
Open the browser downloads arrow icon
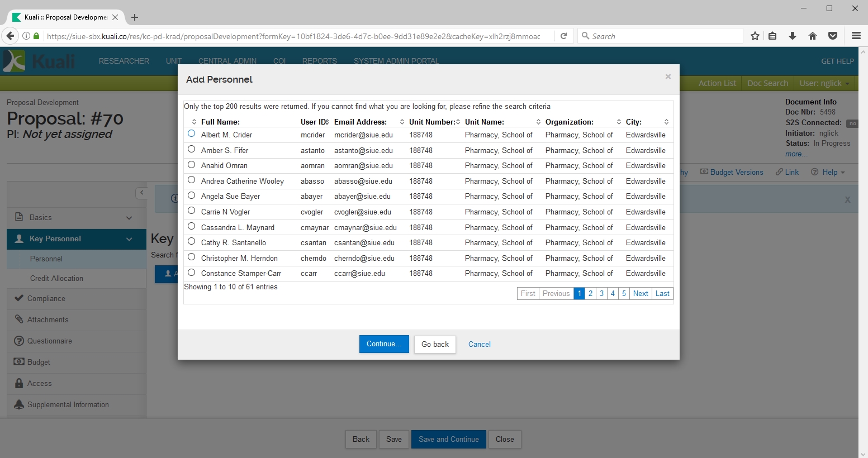pos(793,36)
